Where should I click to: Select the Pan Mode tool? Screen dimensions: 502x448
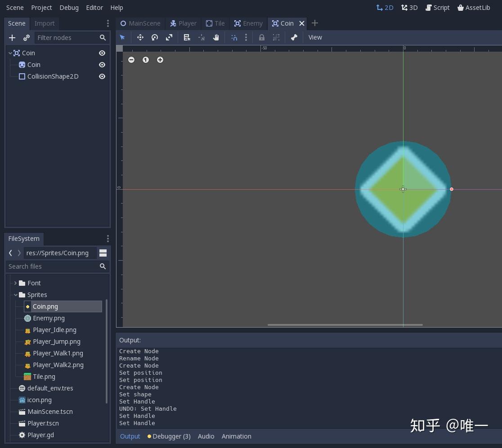pyautogui.click(x=216, y=37)
